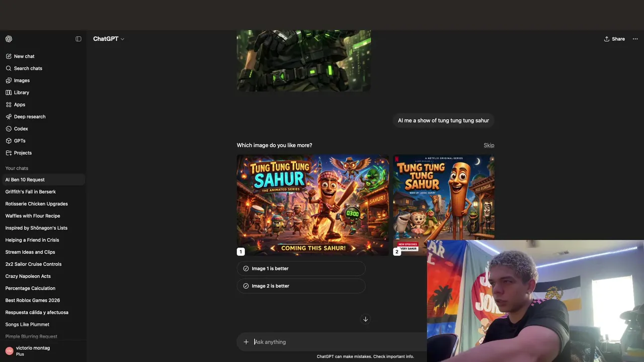Screen dimensions: 644x362
Task: Click the number 1 badge on first image
Action: (240, 251)
